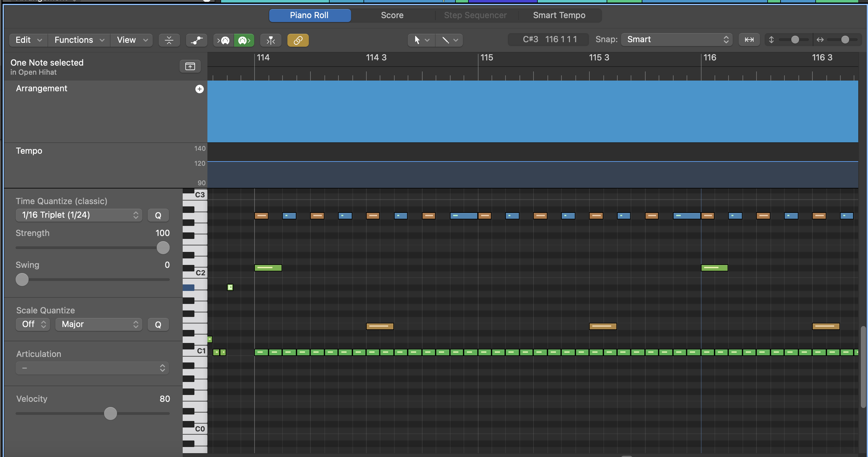Screen dimensions: 868x457
Task: Click the horizontal auto-zoom icon
Action: pyautogui.click(x=749, y=40)
